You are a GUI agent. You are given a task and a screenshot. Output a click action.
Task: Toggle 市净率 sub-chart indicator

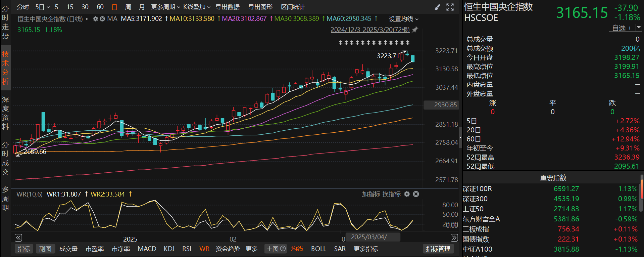[x=121, y=249]
